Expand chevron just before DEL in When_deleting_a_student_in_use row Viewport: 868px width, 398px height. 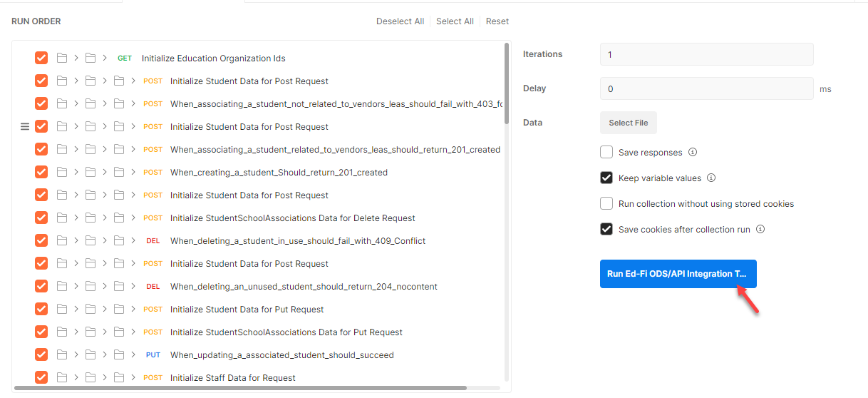(x=133, y=241)
